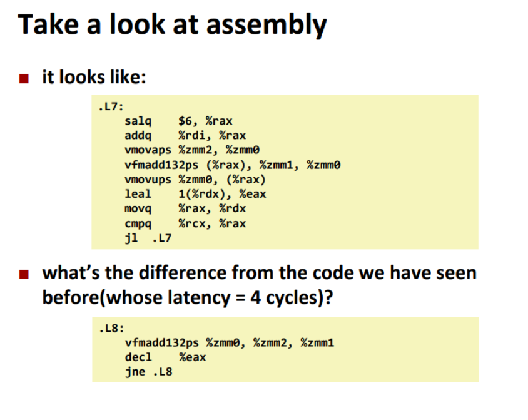Click the 'decl %eax' instruction line
Viewport: 528px width, 420px height.
[x=165, y=357]
